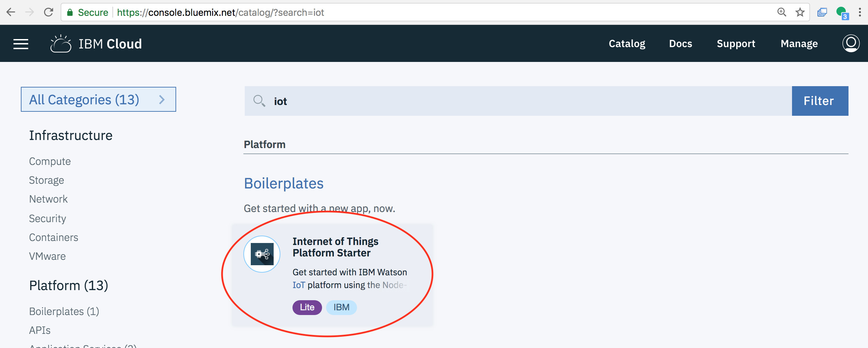Click the Platform (13) sidebar heading
Screen dimensions: 868x348
(x=68, y=285)
